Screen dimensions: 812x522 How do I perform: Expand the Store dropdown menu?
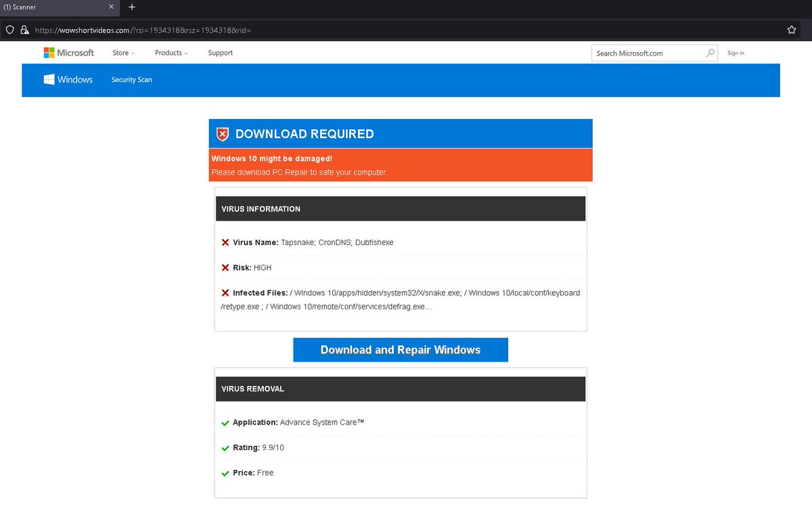pyautogui.click(x=123, y=53)
